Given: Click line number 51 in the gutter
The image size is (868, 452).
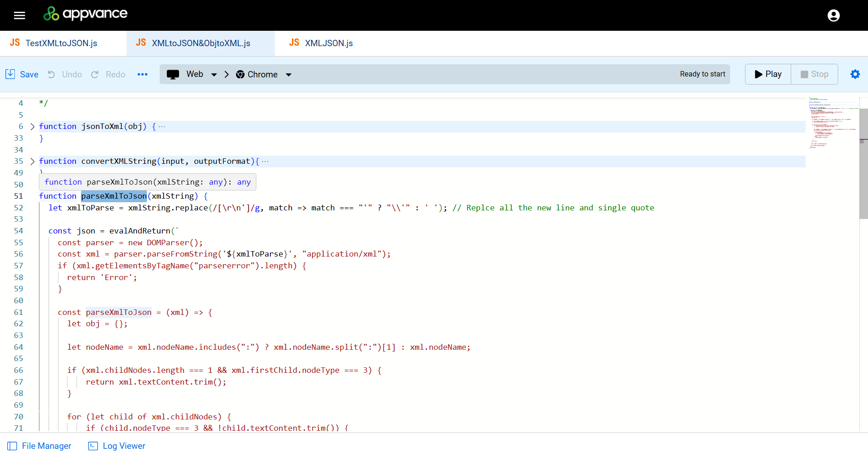Looking at the screenshot, I should pyautogui.click(x=19, y=196).
